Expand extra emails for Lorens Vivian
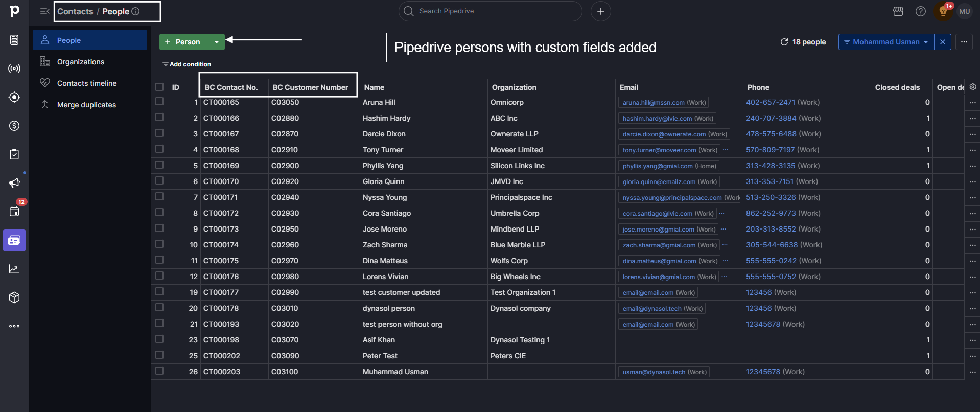The height and width of the screenshot is (412, 980). (x=725, y=277)
